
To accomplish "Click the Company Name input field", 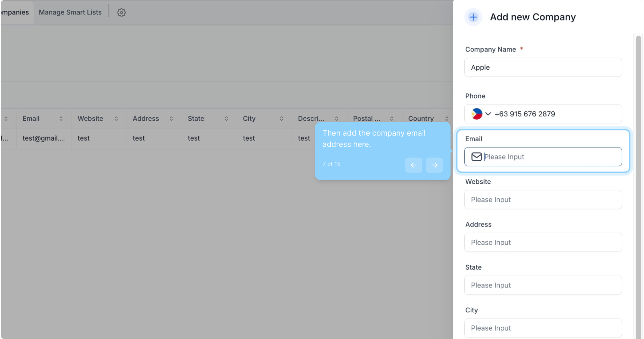I will pyautogui.click(x=543, y=67).
